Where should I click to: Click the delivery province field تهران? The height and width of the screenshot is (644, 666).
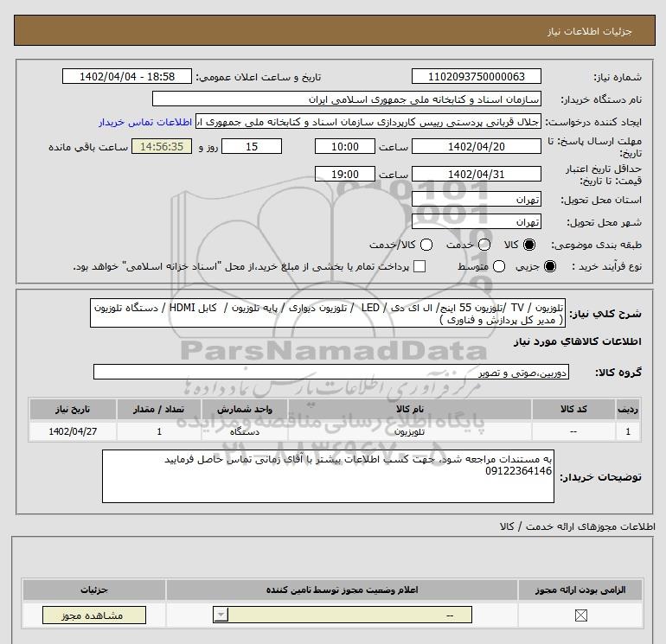[x=476, y=200]
